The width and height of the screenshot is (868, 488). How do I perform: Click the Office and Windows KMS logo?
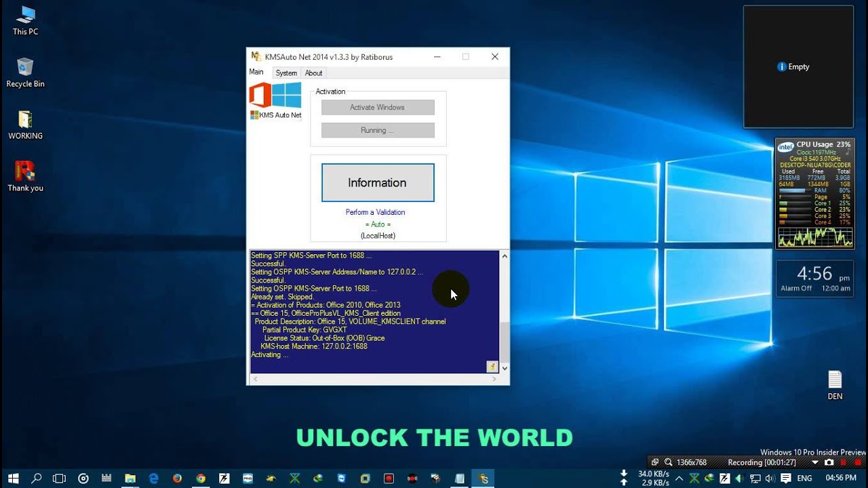point(275,96)
